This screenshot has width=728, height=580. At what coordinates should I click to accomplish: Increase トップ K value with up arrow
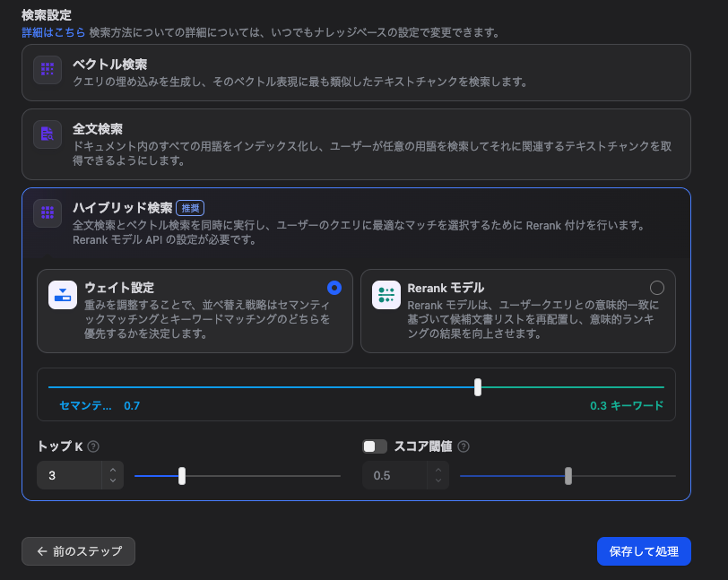coord(112,469)
